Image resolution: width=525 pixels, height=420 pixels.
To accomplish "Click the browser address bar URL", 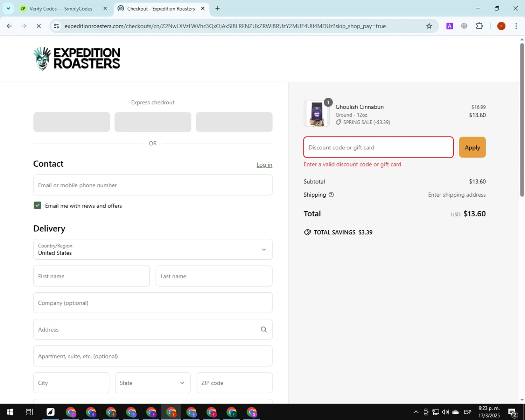I will pos(225,26).
